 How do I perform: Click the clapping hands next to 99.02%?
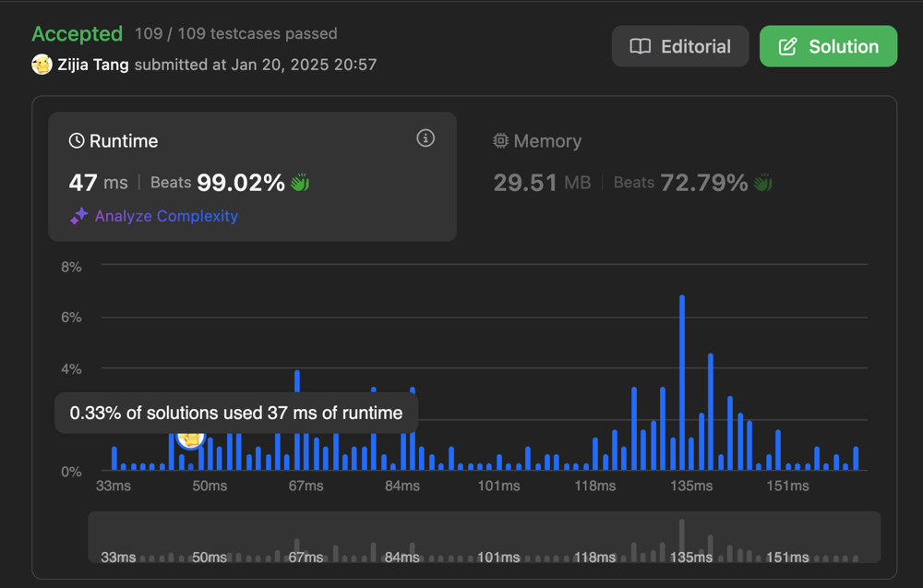(x=300, y=183)
